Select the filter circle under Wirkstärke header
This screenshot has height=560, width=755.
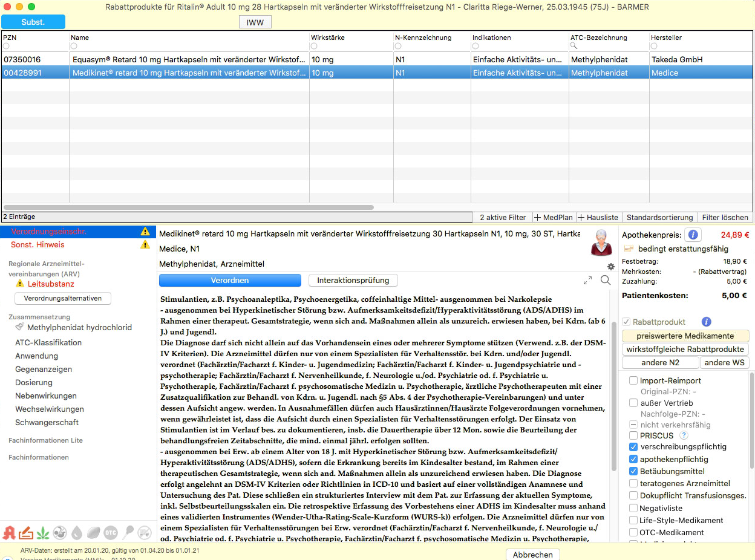click(x=314, y=46)
